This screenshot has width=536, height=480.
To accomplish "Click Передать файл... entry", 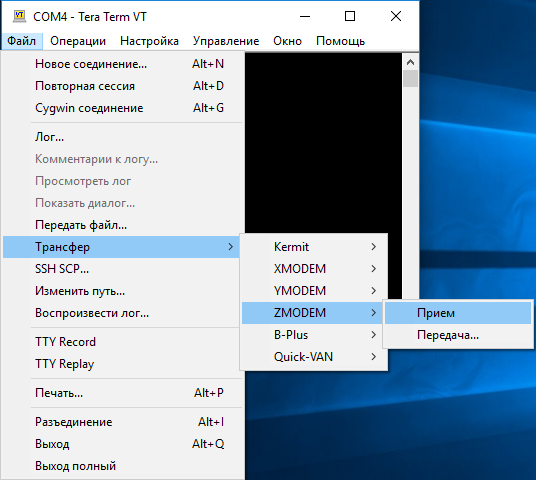I will pyautogui.click(x=123, y=225).
